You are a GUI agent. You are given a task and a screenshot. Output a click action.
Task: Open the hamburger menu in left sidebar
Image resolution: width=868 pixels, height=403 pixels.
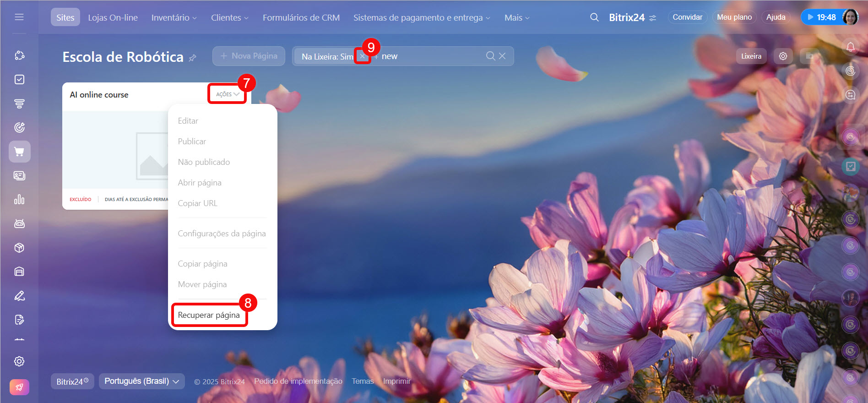19,17
